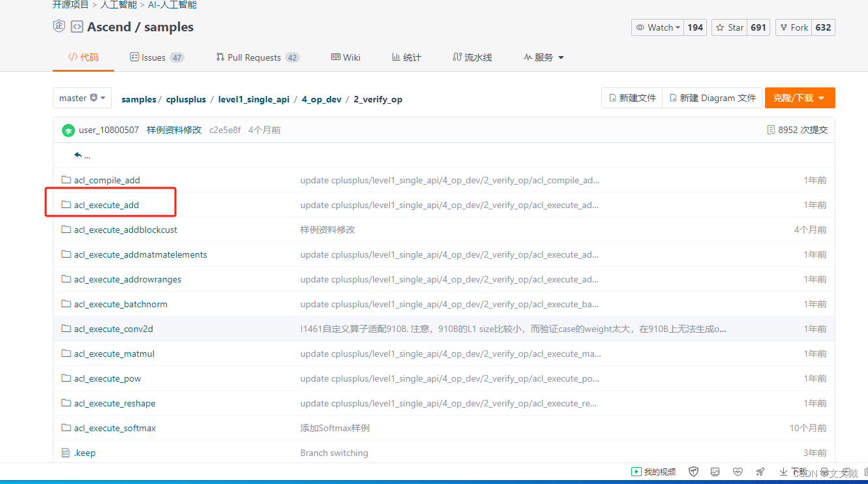The image size is (868, 484).
Task: Open the acl_execute_addblockcust row commit message
Action: (x=327, y=230)
